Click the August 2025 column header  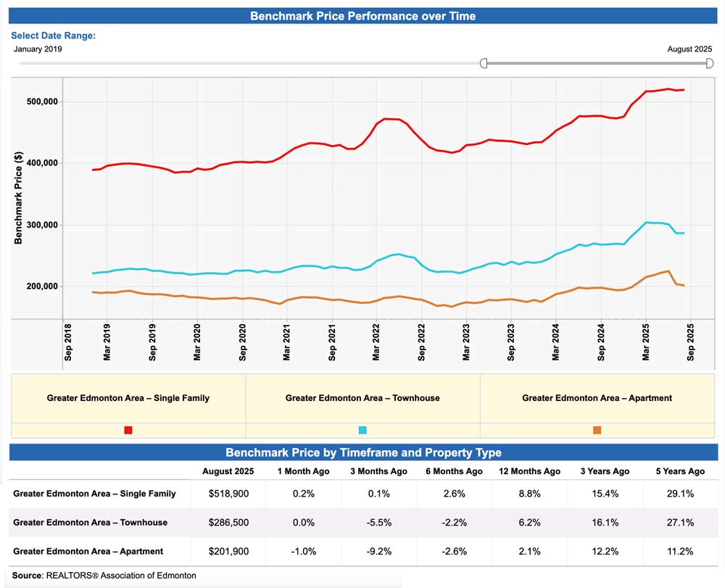pos(228,471)
